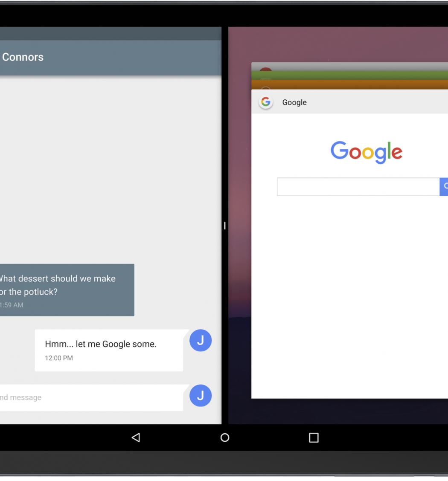Click the blank white area of the Google page
The height and width of the screenshot is (481, 448).
(350, 298)
